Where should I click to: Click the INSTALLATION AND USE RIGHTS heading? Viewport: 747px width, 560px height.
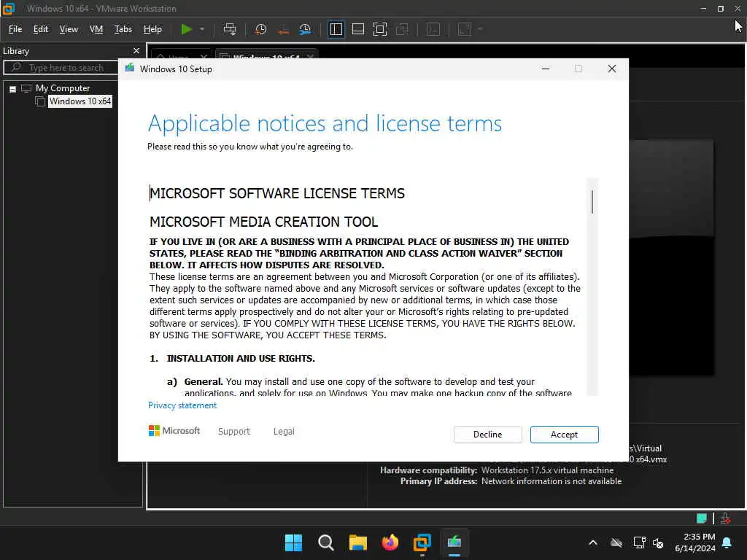pos(241,359)
